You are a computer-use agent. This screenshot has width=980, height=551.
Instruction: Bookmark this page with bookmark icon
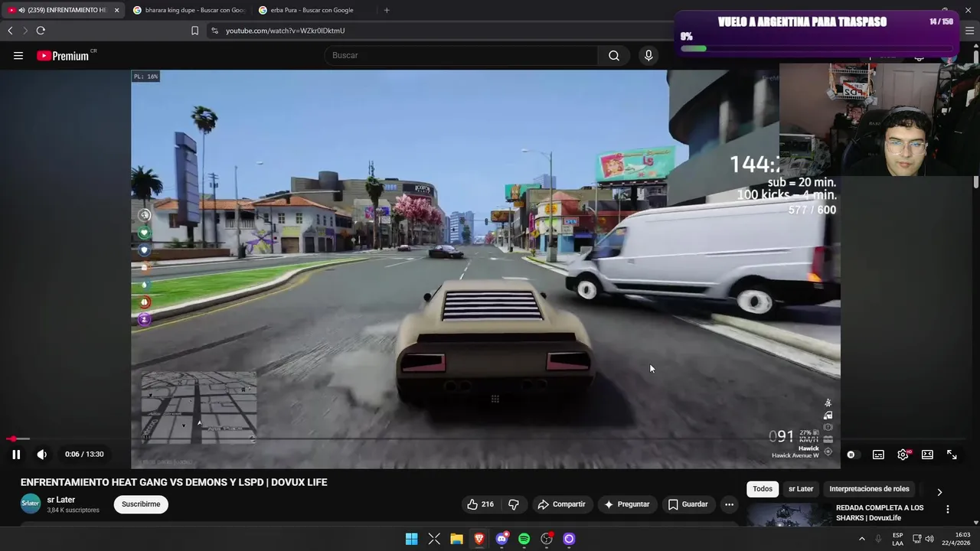(194, 31)
